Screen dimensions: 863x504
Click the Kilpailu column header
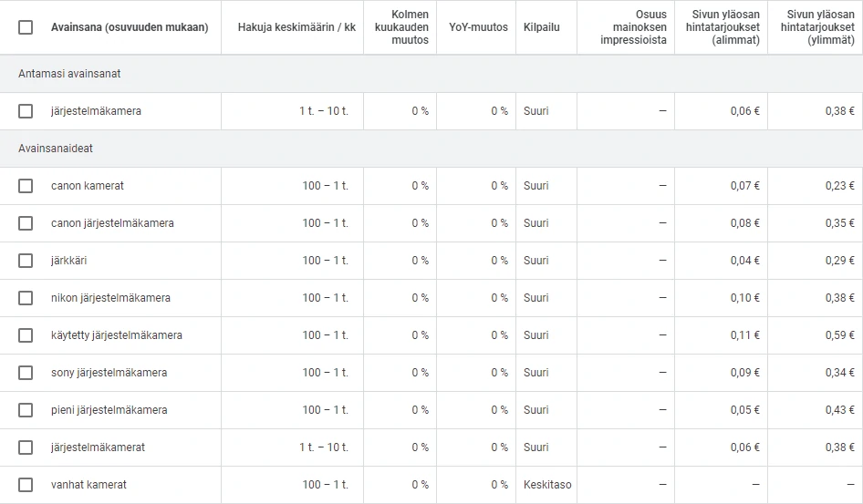coord(542,27)
